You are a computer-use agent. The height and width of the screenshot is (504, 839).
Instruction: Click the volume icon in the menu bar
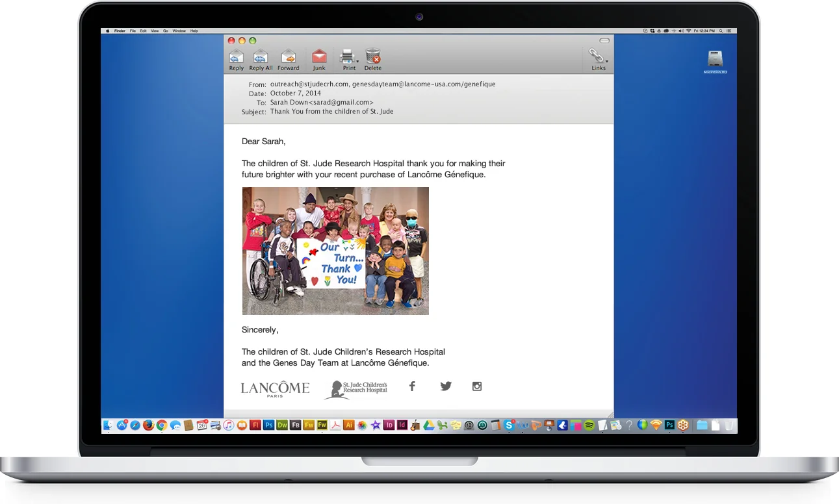pyautogui.click(x=681, y=31)
